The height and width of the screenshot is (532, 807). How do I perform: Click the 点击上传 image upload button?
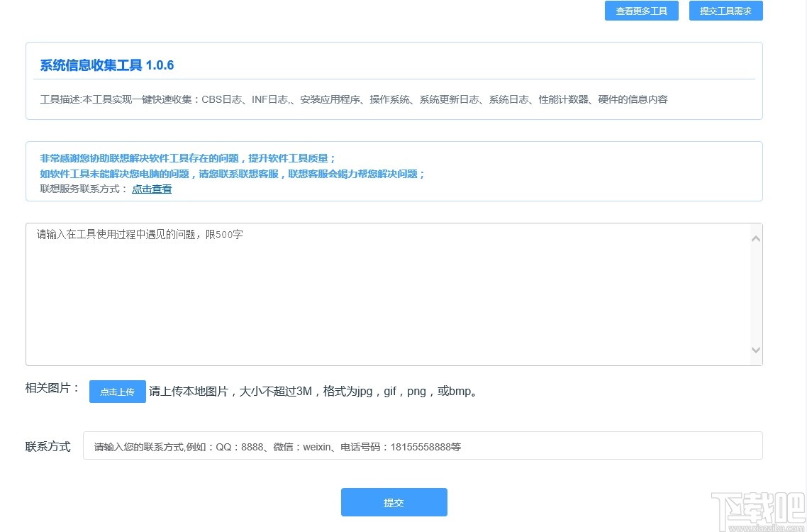coord(117,391)
